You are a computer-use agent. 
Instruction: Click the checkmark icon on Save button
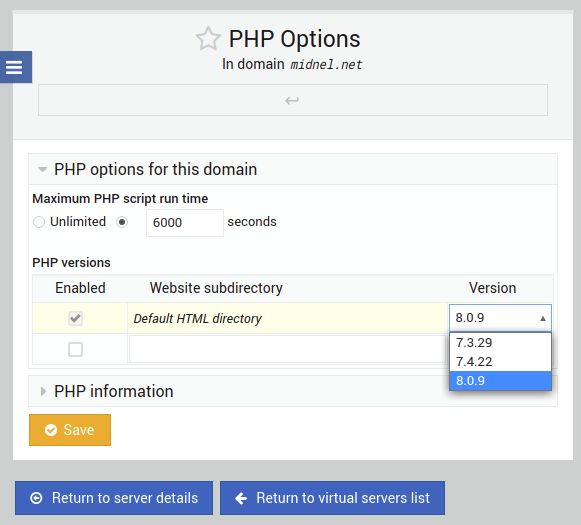tap(51, 430)
